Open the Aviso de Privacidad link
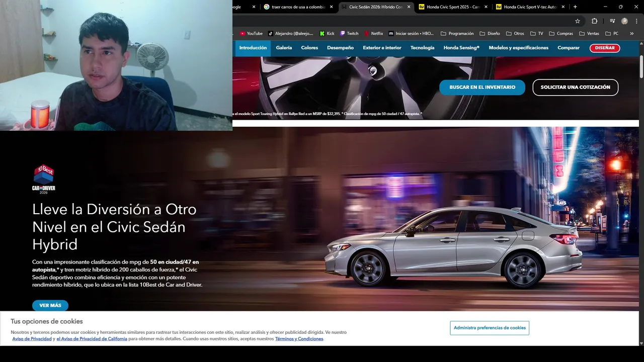644x362 pixels. pos(32,339)
